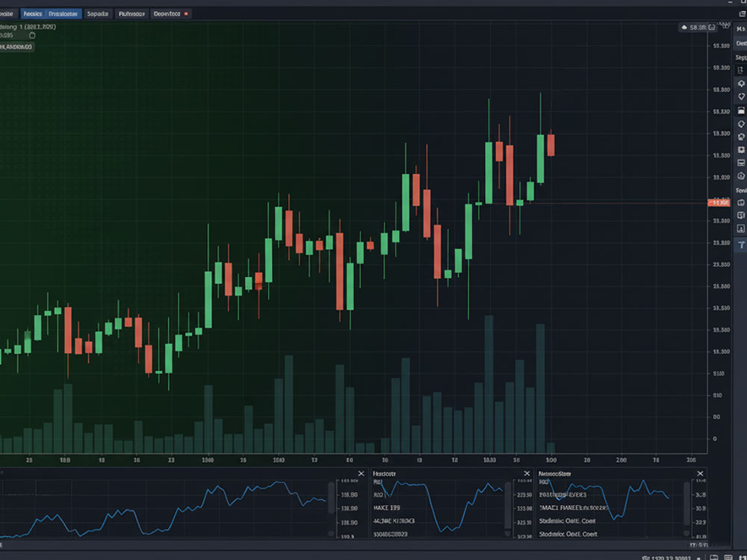Image resolution: width=747 pixels, height=560 pixels.
Task: Select the T text tool in right sidebar
Action: tap(741, 245)
